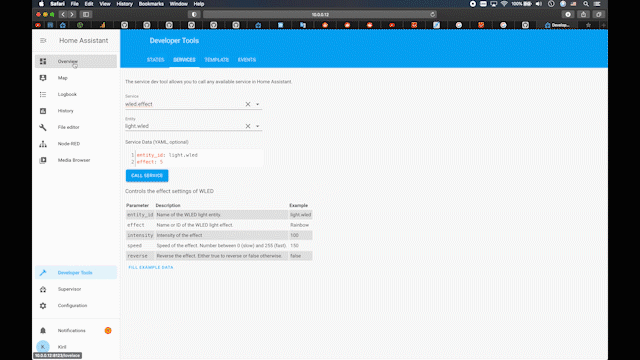
Task: Open Spotlight search in menu bar
Action: click(x=586, y=4)
